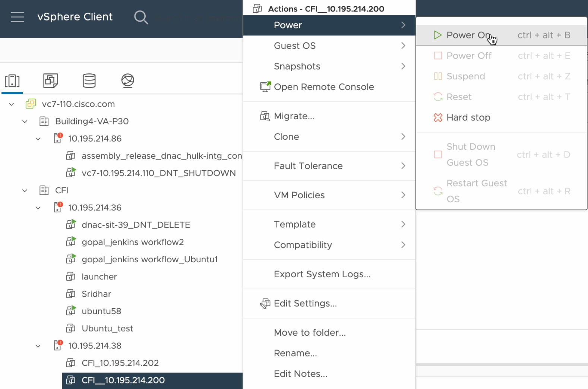Open the Power submenu
This screenshot has height=389, width=588.
tap(329, 25)
